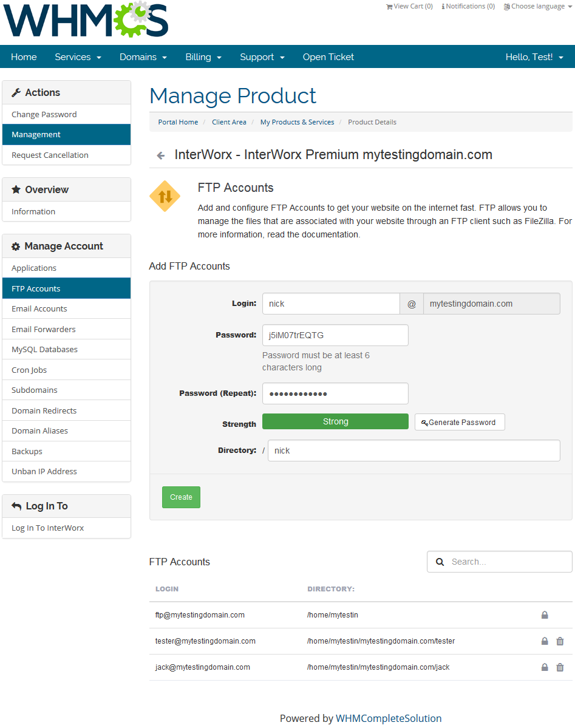Select Management in Actions panel
The height and width of the screenshot is (728, 575).
[x=66, y=135]
